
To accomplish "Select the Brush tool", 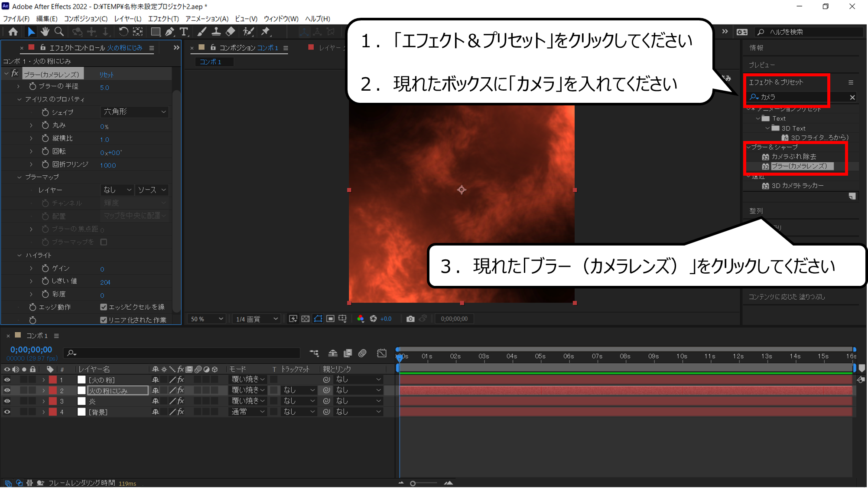I will (202, 32).
